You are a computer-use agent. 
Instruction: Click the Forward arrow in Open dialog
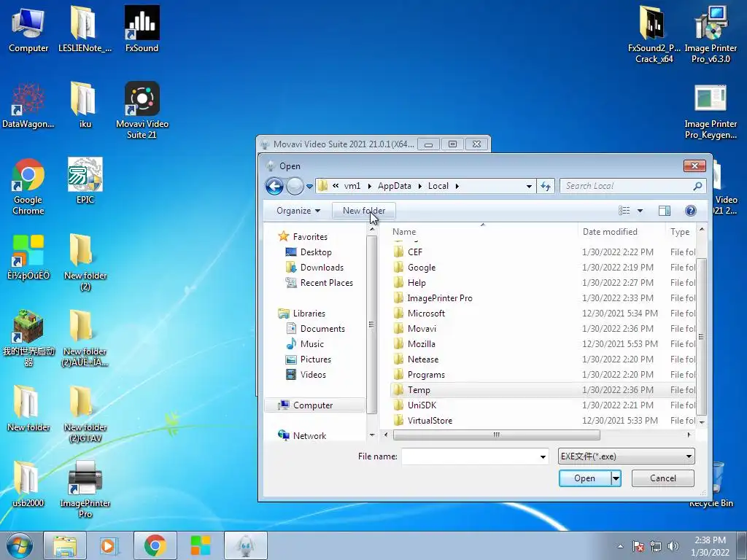[x=295, y=186]
